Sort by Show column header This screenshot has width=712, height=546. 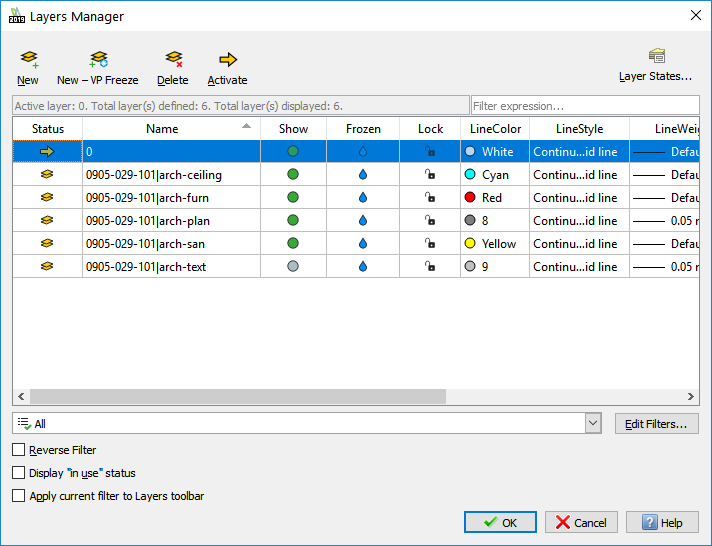pos(293,129)
